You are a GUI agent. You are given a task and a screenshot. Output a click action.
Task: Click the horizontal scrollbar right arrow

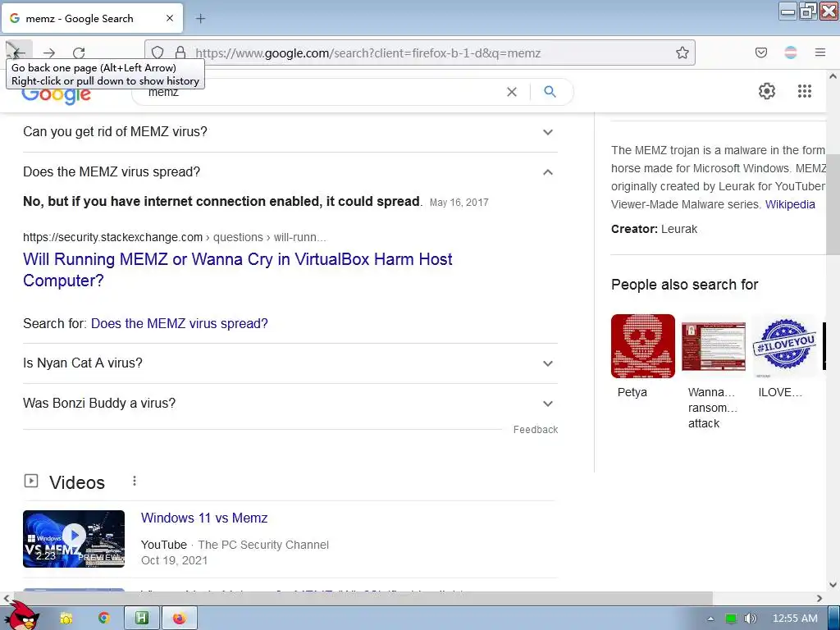(819, 598)
